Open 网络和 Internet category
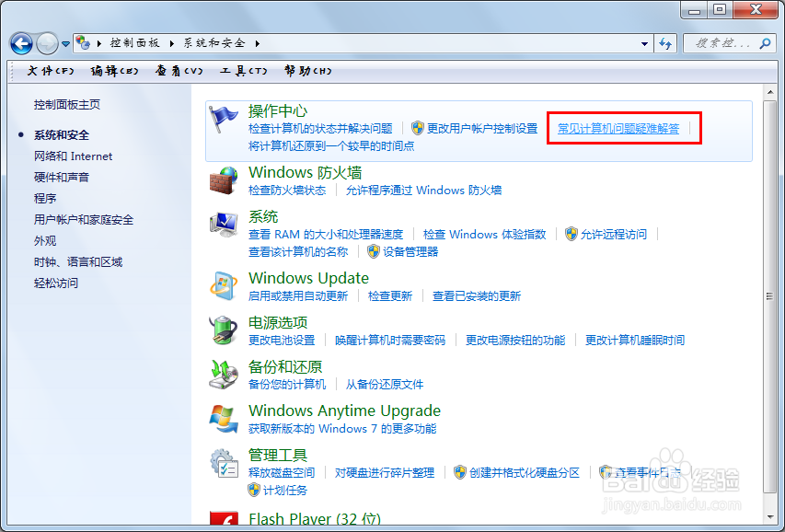Viewport: 785px width, 532px height. click(73, 156)
